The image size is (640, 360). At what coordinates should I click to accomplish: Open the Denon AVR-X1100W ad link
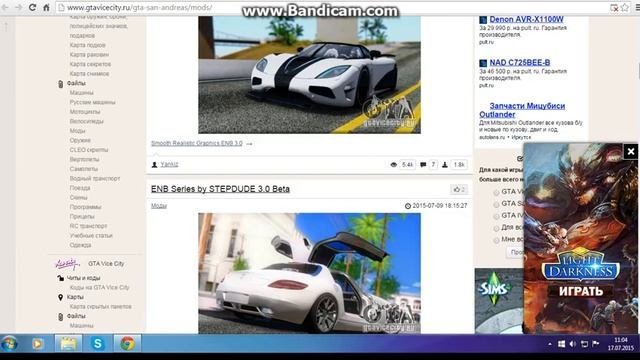pos(527,19)
